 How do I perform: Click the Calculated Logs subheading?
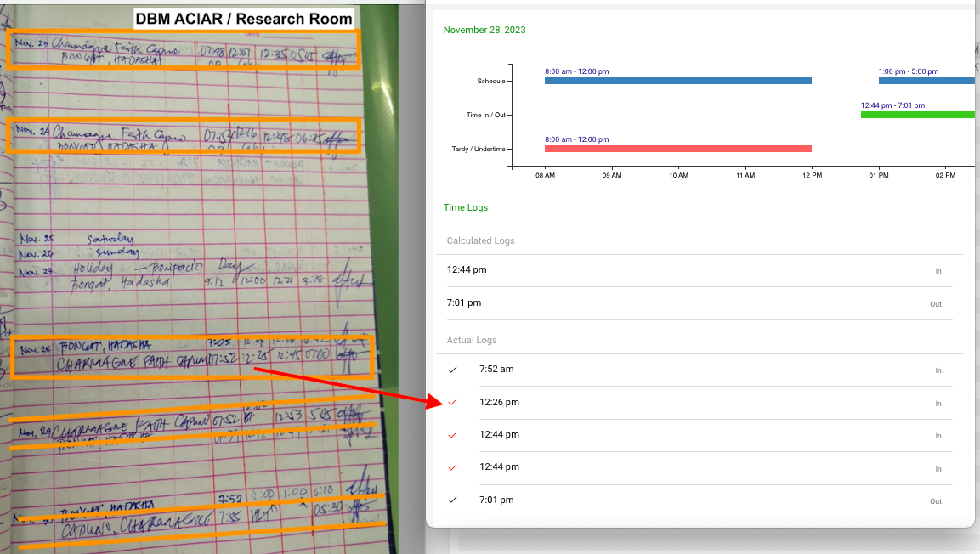click(480, 240)
